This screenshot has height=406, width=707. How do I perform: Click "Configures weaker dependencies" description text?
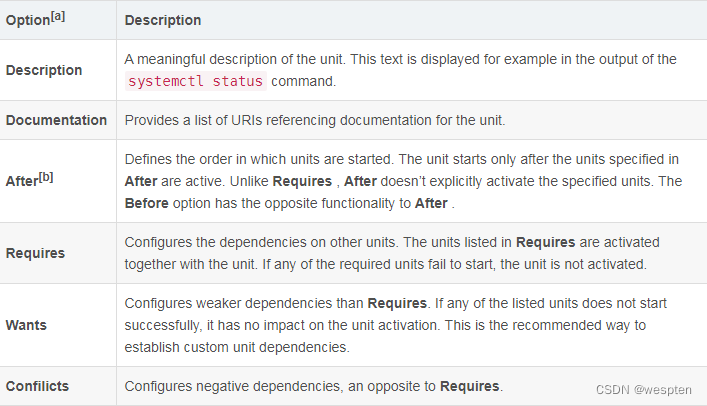(x=244, y=302)
